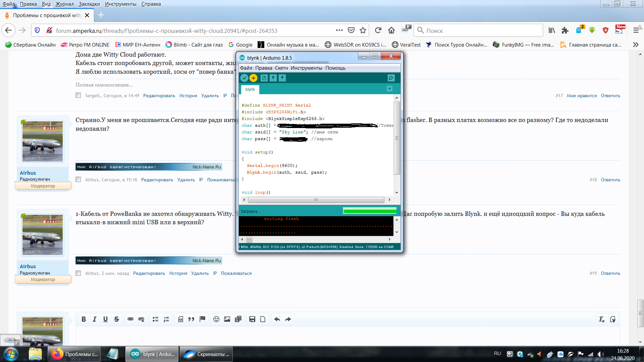The width and height of the screenshot is (644, 362).
Task: Redo in forum editor
Action: click(x=288, y=319)
